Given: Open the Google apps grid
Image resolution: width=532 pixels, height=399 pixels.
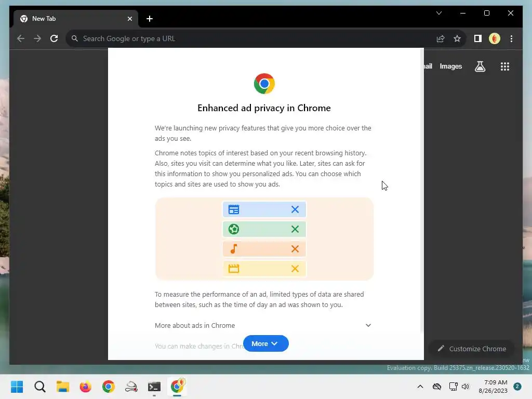Looking at the screenshot, I should [x=505, y=66].
